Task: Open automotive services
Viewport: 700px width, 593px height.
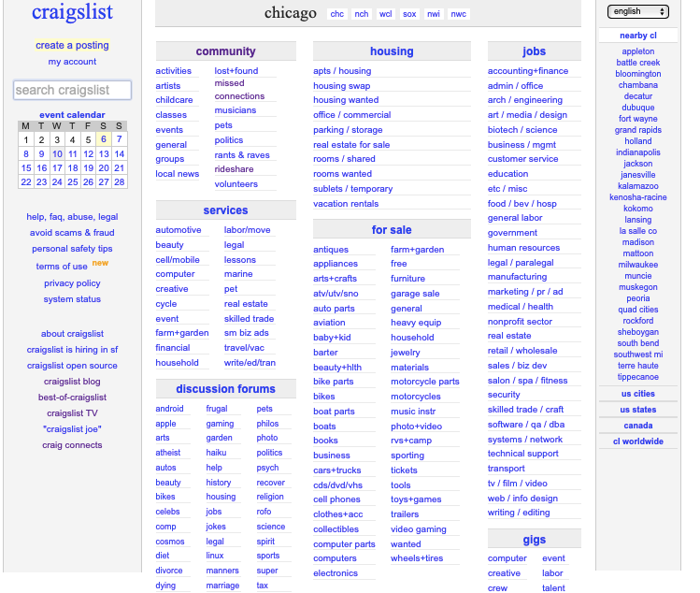Action: coord(179,230)
